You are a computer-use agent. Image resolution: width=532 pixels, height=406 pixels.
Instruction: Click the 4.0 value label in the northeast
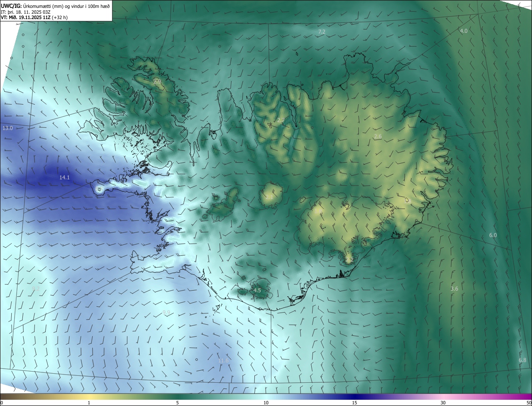tap(463, 31)
